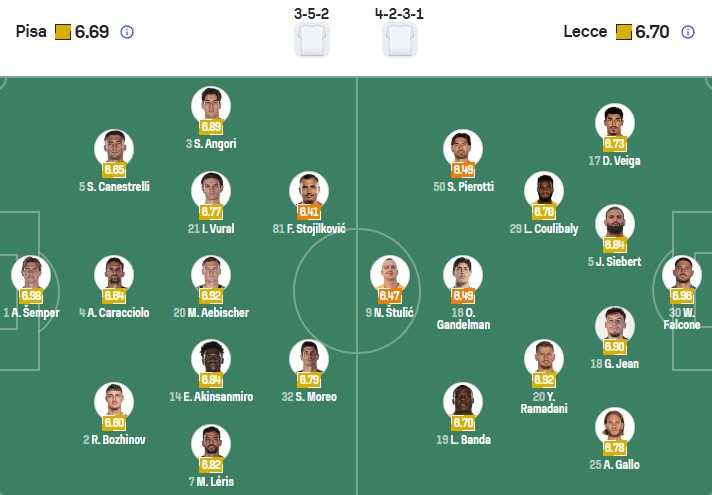Click D. Veiga's 6.73 rating badge

pos(615,144)
